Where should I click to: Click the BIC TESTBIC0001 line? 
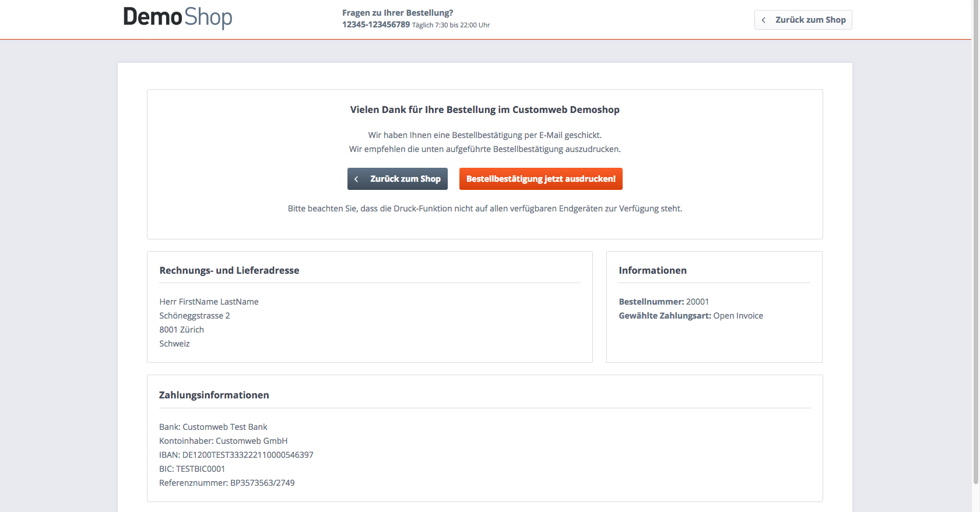tap(192, 469)
